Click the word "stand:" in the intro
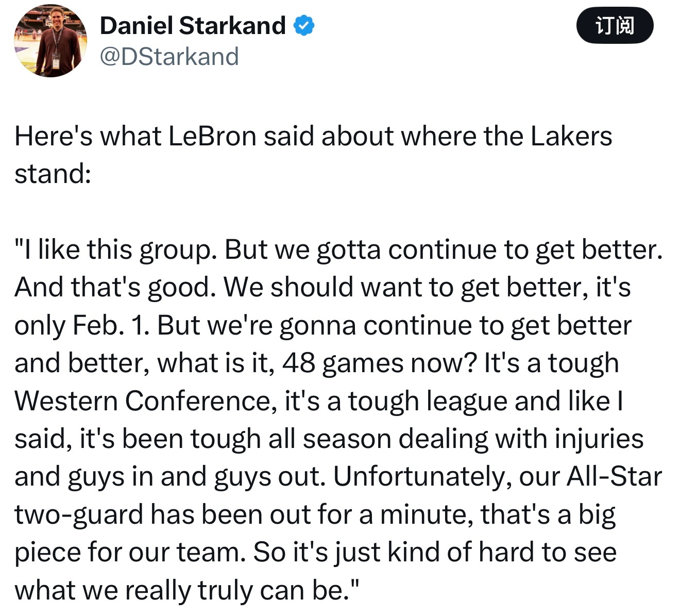 pyautogui.click(x=53, y=174)
